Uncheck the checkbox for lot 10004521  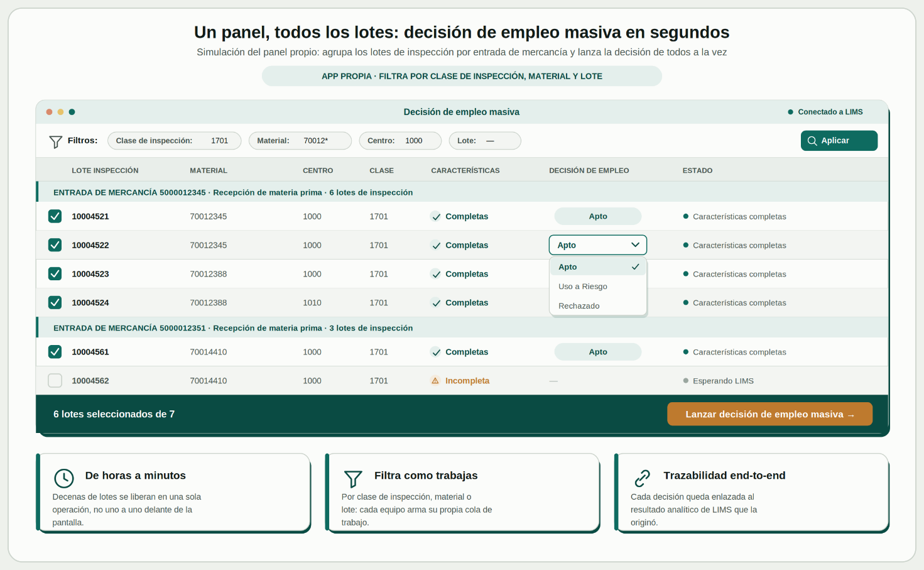click(55, 216)
